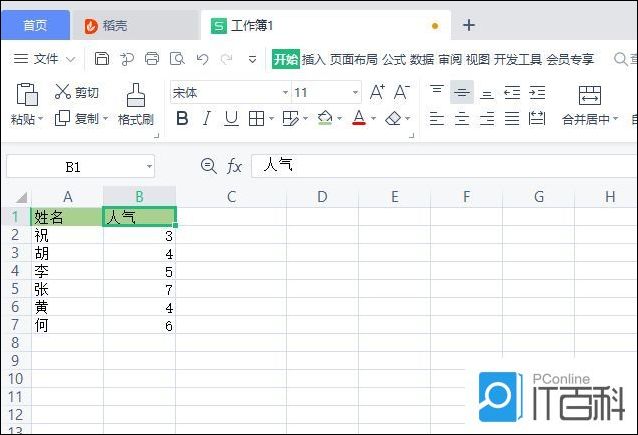Click the Redo arrow
Image resolution: width=638 pixels, height=435 pixels.
click(227, 59)
